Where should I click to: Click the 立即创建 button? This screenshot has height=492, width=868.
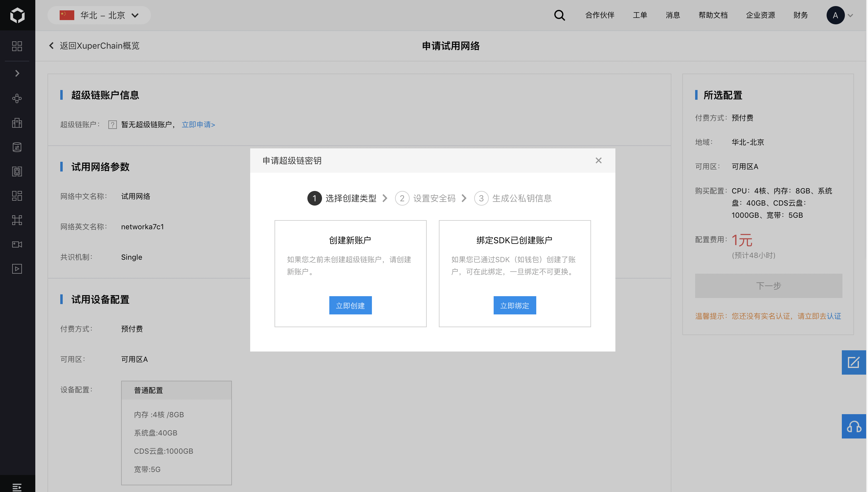click(350, 306)
